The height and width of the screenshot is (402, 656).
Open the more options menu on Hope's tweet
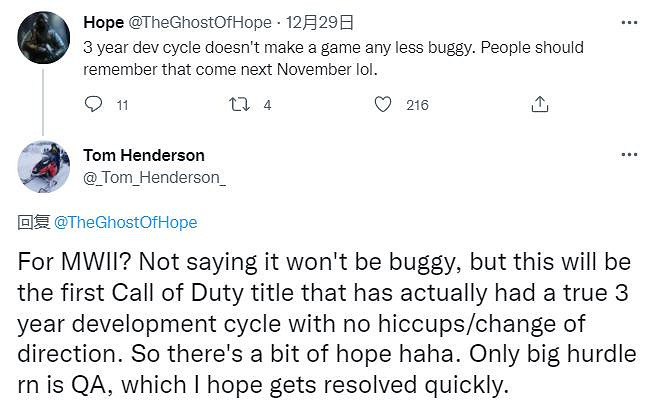(x=628, y=22)
